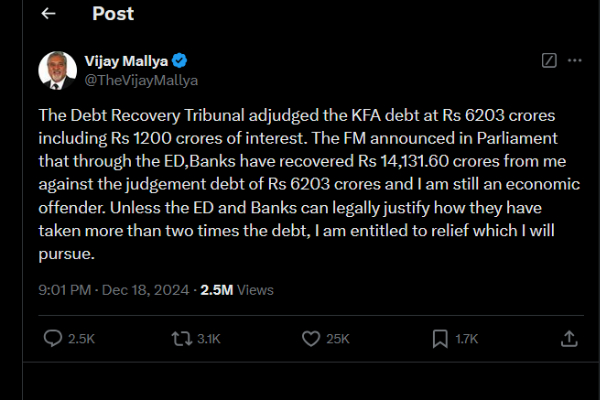This screenshot has width=600, height=400.
Task: Click the 25K likes count
Action: 338,339
